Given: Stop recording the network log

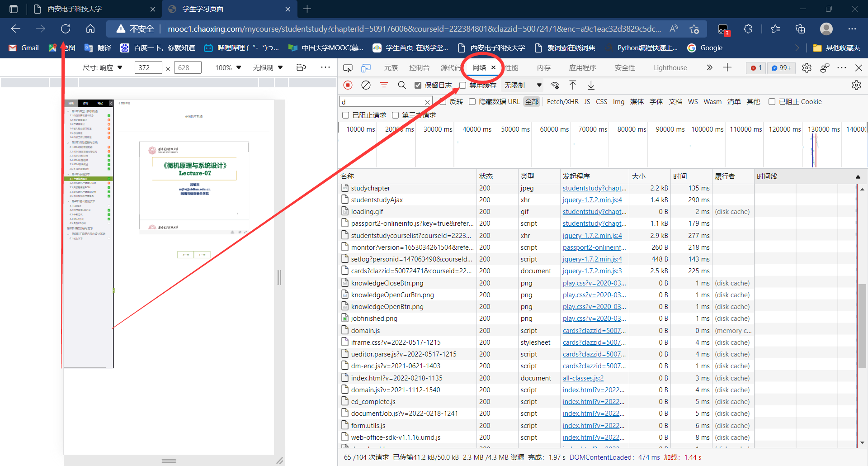Looking at the screenshot, I should point(348,85).
